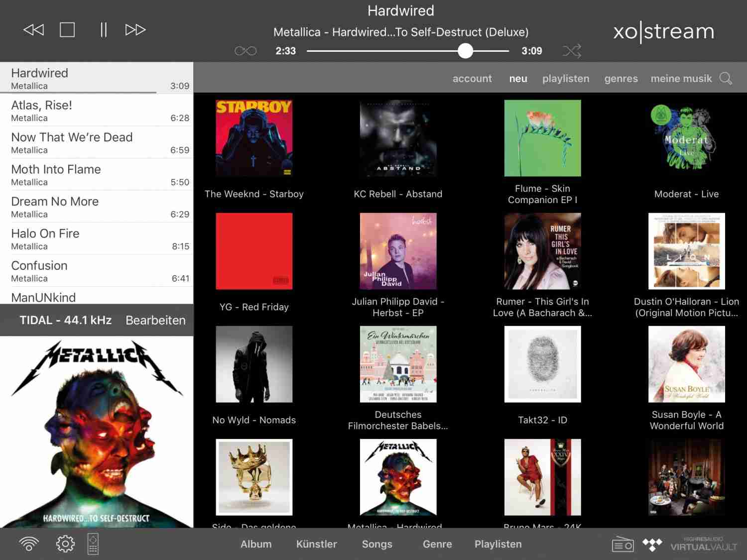Open HighResAudio Virtual Vault

(704, 544)
